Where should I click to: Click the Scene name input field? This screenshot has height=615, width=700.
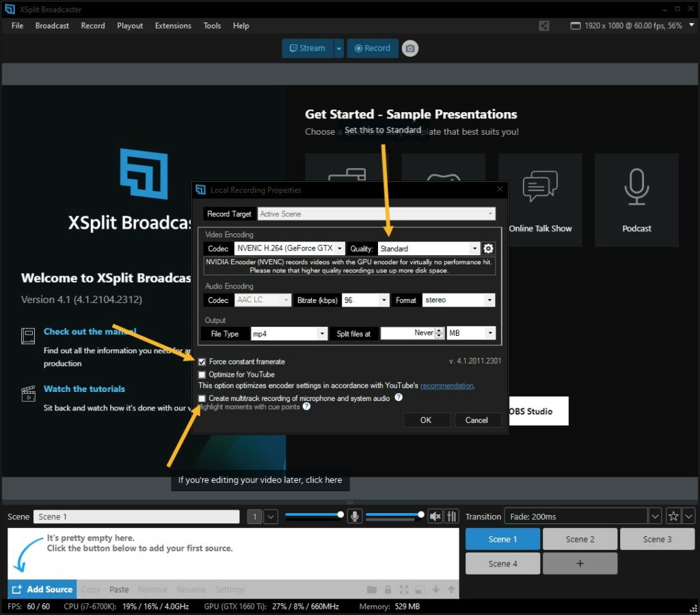[x=136, y=516]
